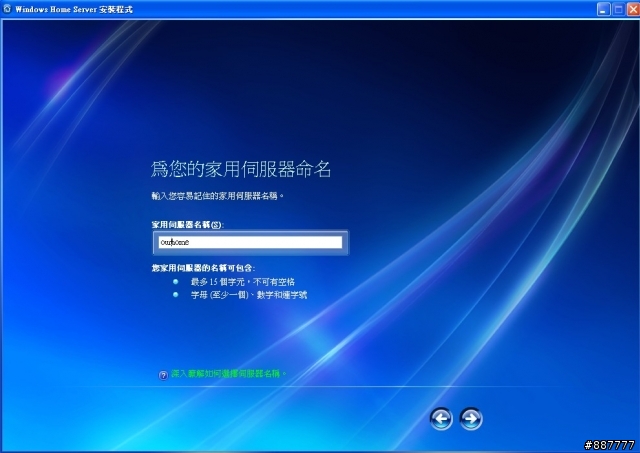Open the link about choosing a server name

tap(229, 373)
